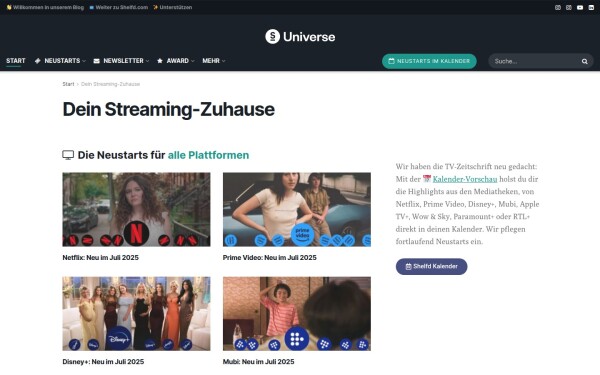Click the star icon beside Award
This screenshot has width=600, height=375.
(160, 61)
